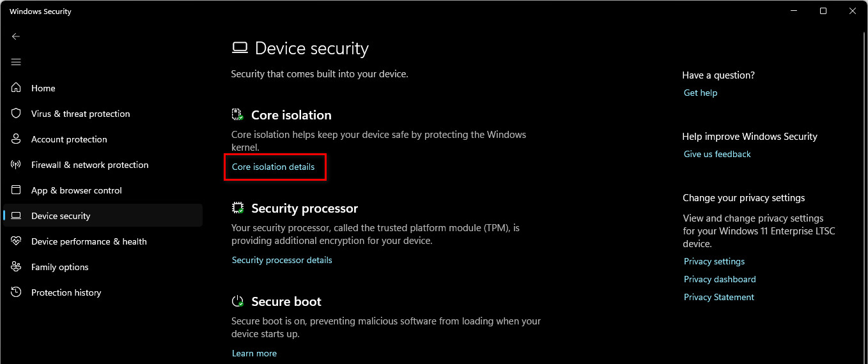This screenshot has width=868, height=364.
Task: Click the Firewall & network protection icon
Action: pyautogui.click(x=17, y=165)
